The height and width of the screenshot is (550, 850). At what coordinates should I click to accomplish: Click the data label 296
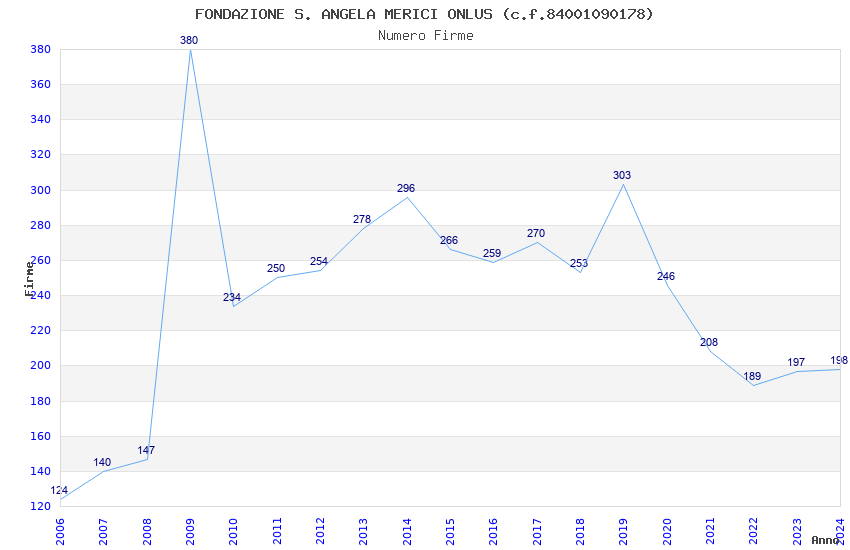(406, 188)
